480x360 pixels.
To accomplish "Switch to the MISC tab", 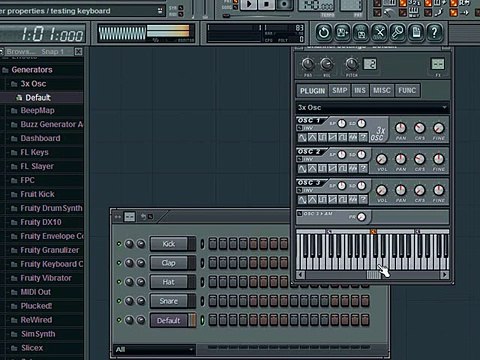I will click(382, 90).
